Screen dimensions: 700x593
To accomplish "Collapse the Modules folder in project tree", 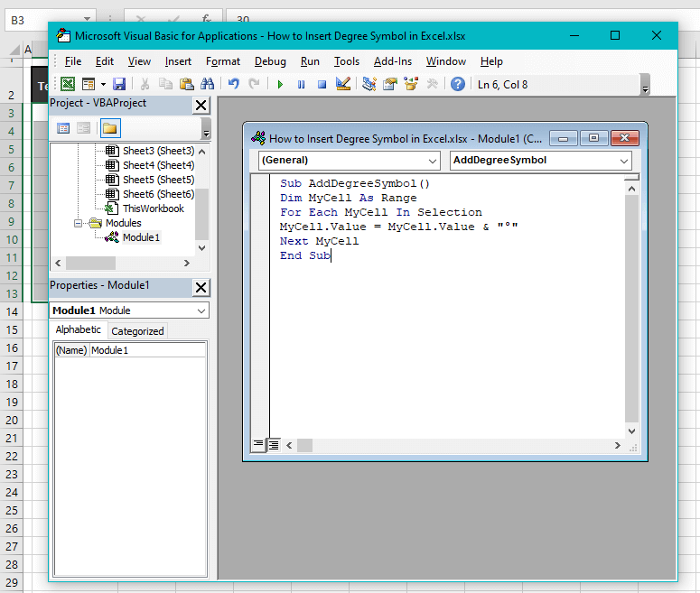I will (79, 223).
